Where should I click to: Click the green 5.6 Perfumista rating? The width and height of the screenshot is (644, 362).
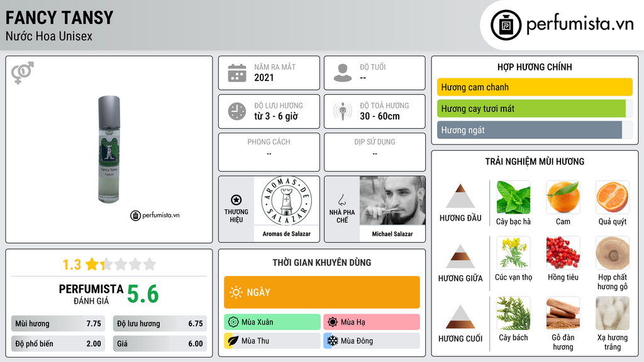coord(143,294)
